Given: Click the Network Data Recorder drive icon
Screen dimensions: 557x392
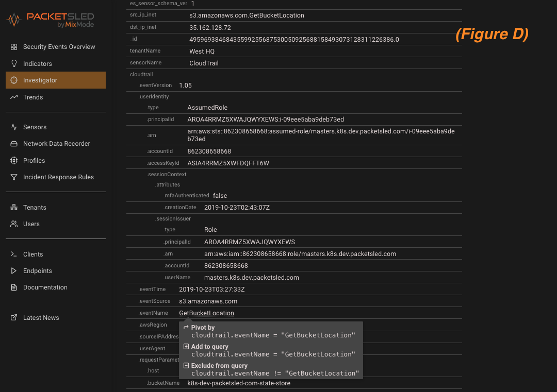Looking at the screenshot, I should (x=14, y=144).
